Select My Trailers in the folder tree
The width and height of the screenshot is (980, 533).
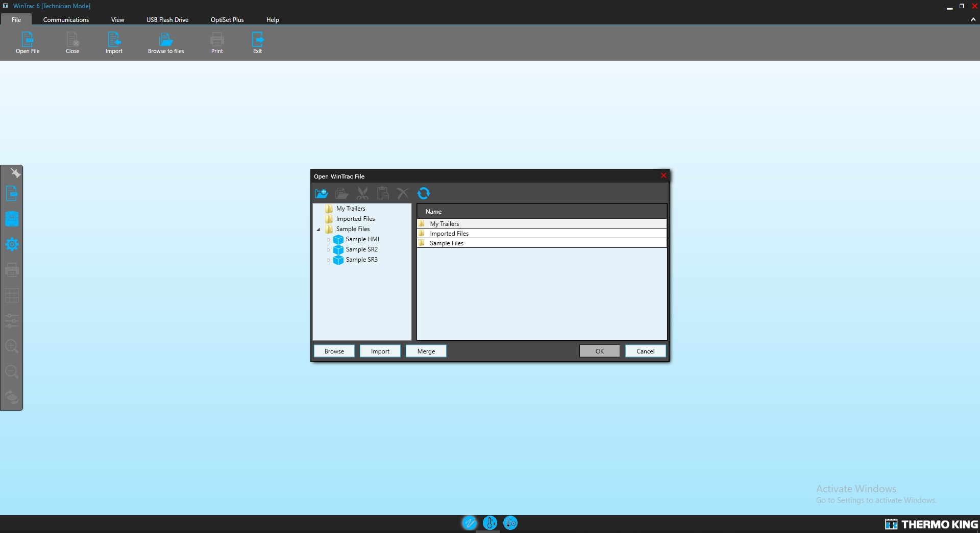point(351,209)
